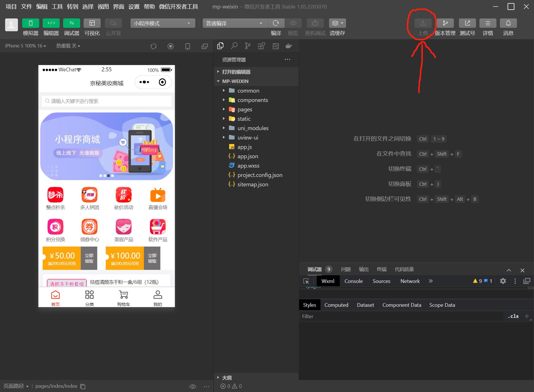The width and height of the screenshot is (534, 392).
Task: Expand the components folder
Action: coord(256,100)
